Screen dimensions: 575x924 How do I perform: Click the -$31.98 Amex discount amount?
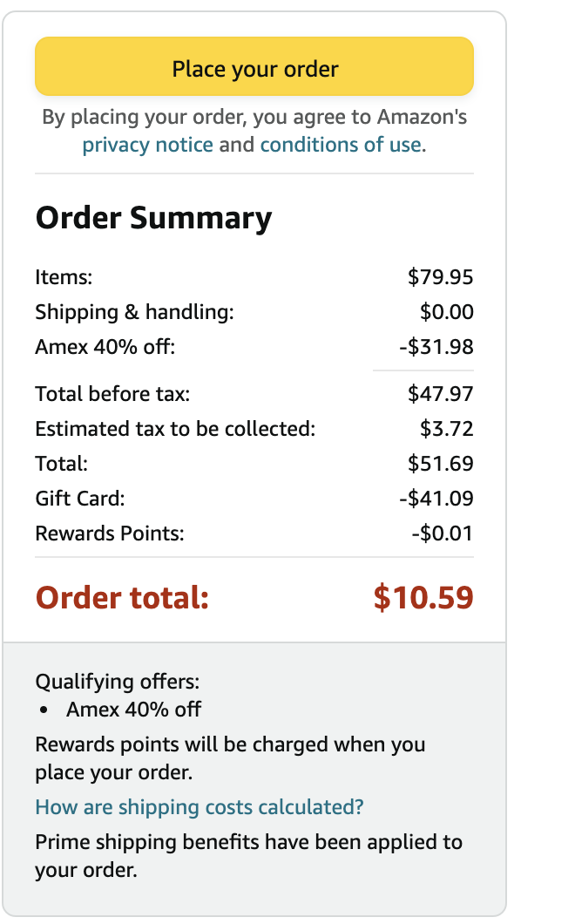pyautogui.click(x=436, y=347)
